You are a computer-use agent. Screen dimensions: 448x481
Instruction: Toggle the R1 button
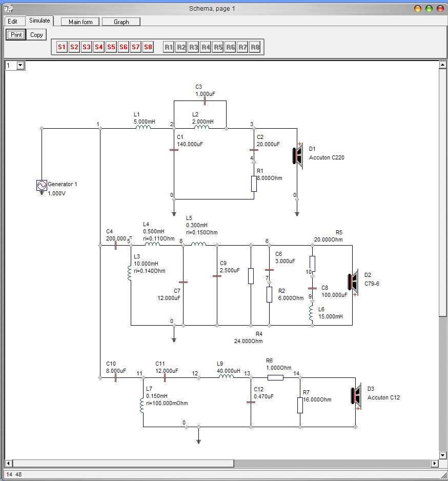pyautogui.click(x=169, y=47)
